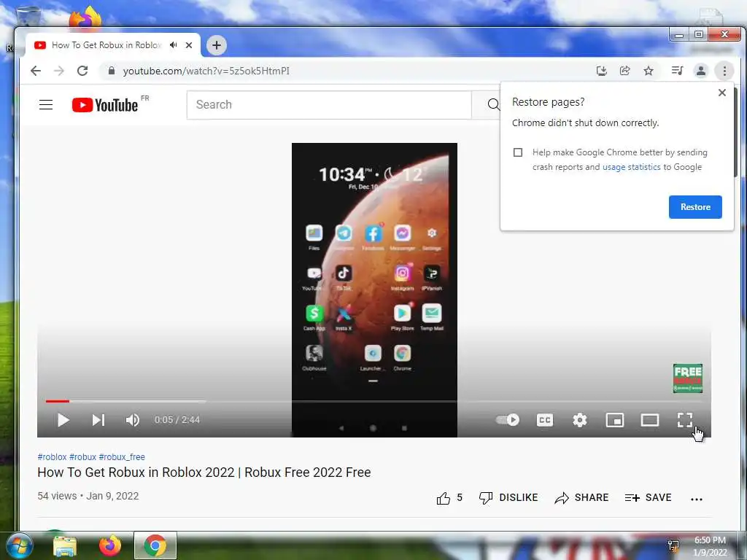Open the video settings gear

(x=580, y=420)
